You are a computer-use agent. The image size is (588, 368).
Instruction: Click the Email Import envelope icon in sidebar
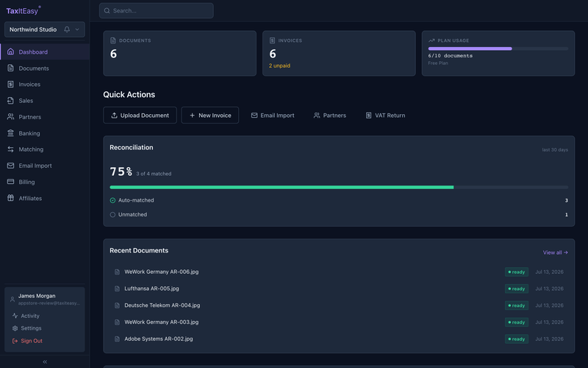[10, 166]
